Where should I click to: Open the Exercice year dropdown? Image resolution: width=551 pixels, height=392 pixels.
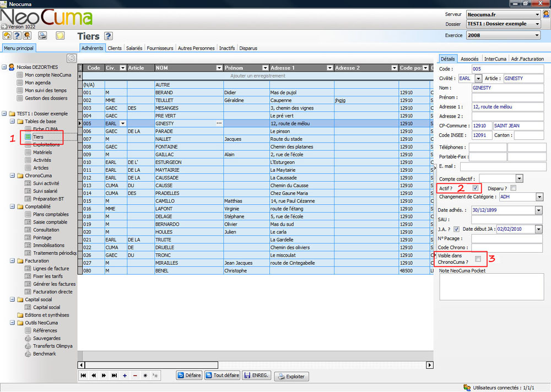point(537,35)
